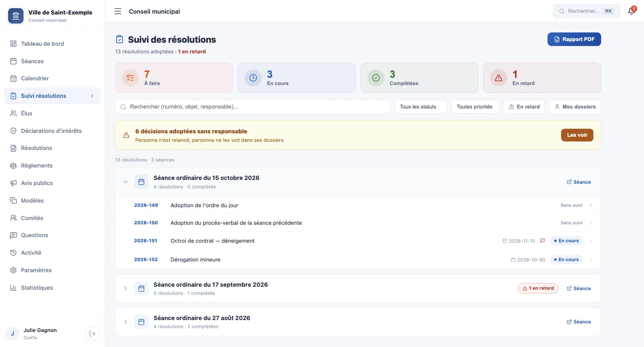Image resolution: width=644 pixels, height=347 pixels.
Task: Expand the Séance ordinaire du 17 septembre 2026 group
Action: [x=126, y=288]
